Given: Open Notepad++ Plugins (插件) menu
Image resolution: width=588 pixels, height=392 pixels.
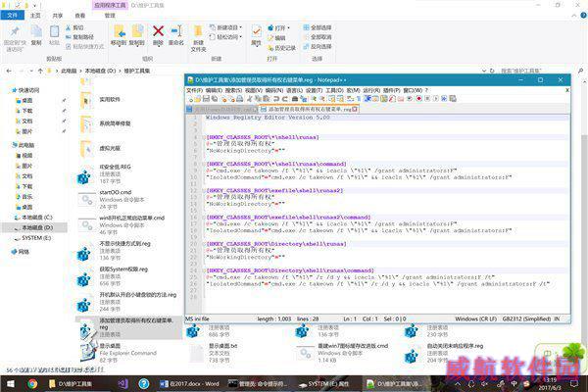Looking at the screenshot, I should coord(391,90).
